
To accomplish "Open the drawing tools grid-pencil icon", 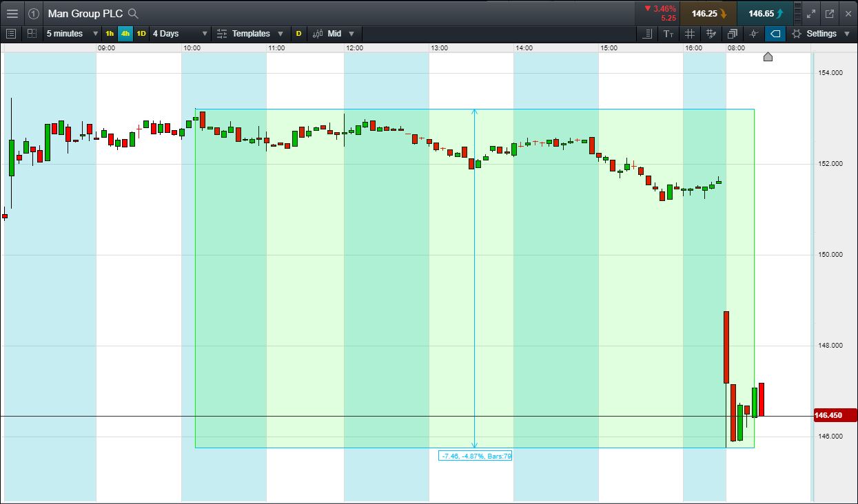I will point(711,33).
